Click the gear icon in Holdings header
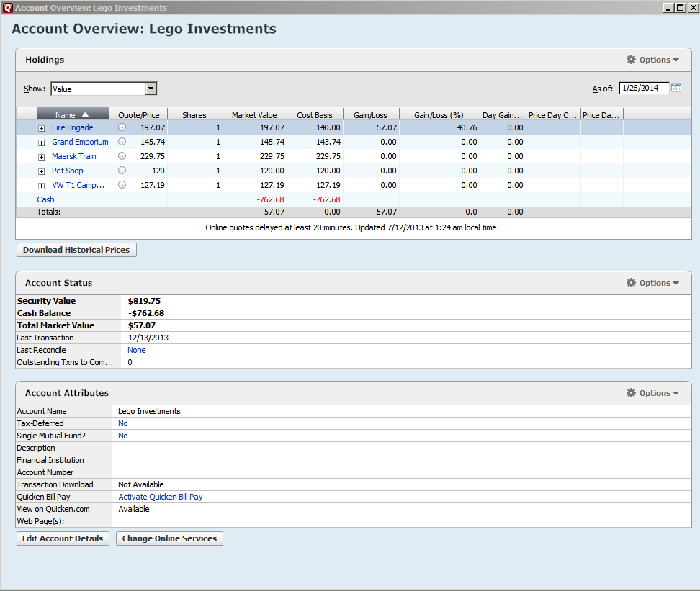Image resolution: width=700 pixels, height=591 pixels. click(631, 59)
